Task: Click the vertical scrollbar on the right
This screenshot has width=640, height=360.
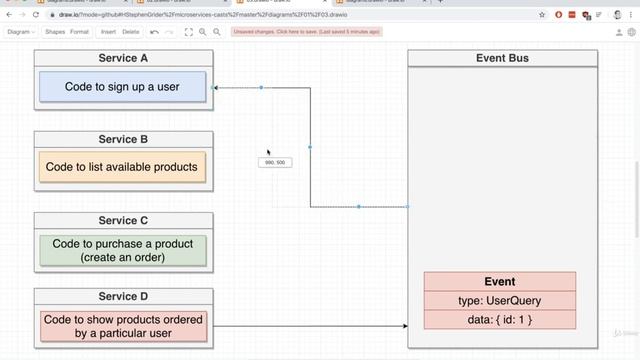Action: pyautogui.click(x=637, y=200)
